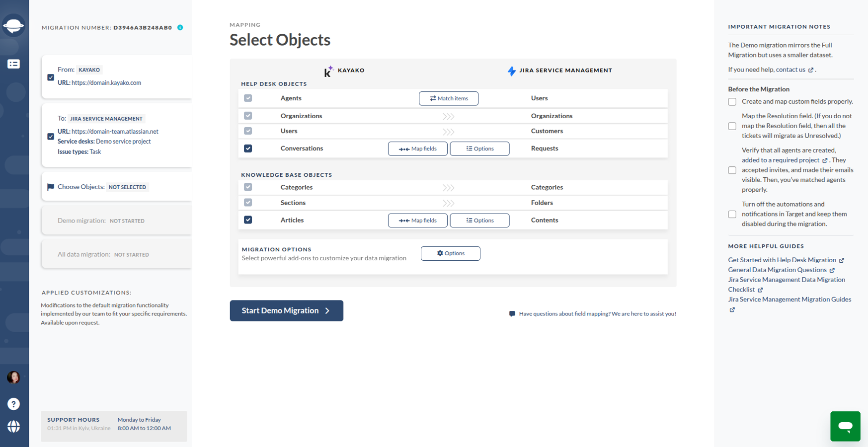This screenshot has height=447, width=868.
Task: Click the external link icon beside contact us
Action: coord(811,70)
